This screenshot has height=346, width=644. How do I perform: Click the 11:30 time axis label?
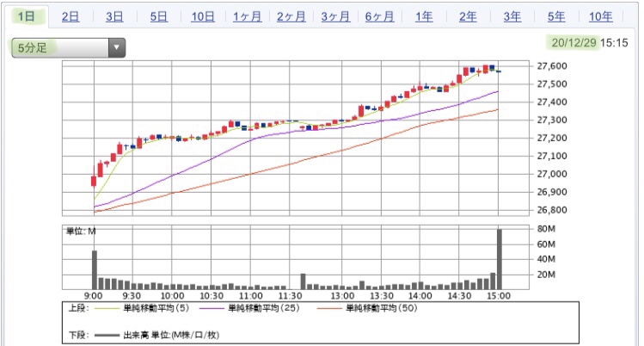pyautogui.click(x=290, y=296)
